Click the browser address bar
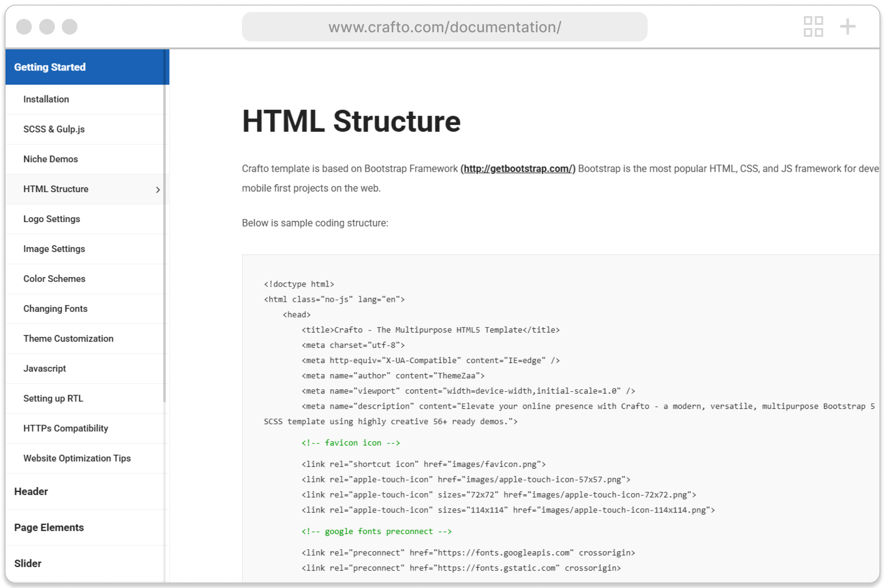 [x=444, y=27]
